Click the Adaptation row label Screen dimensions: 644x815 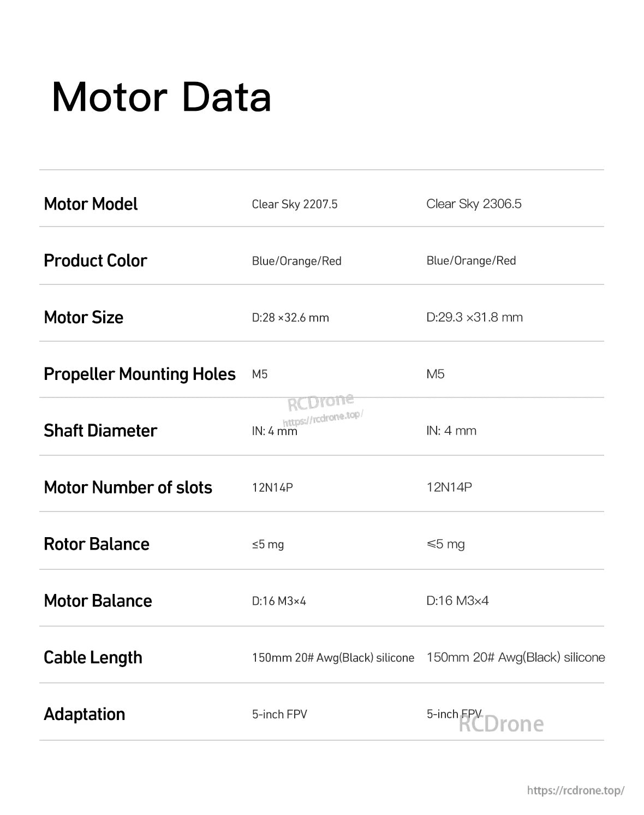click(x=85, y=714)
